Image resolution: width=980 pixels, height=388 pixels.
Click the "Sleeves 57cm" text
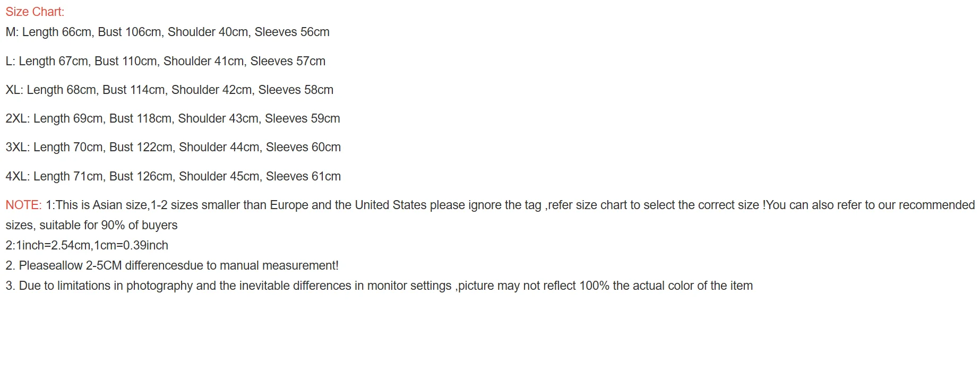point(288,61)
